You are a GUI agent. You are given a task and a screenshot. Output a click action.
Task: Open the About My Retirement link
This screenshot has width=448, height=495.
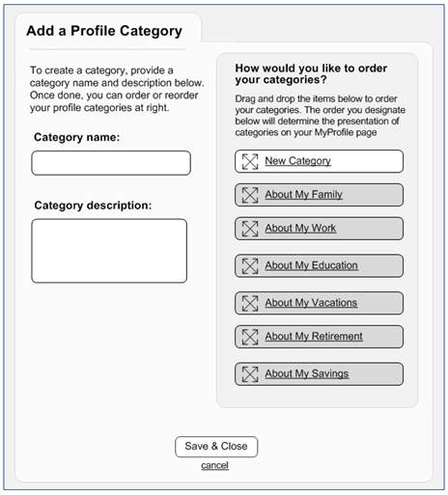click(314, 337)
